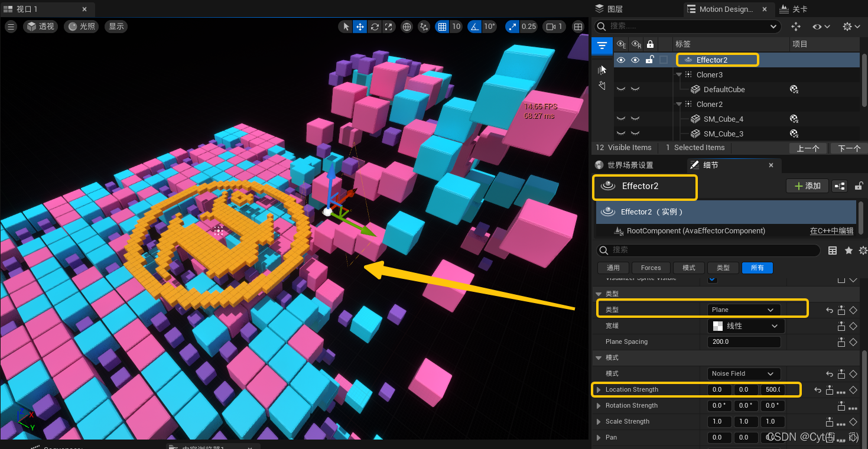This screenshot has height=449, width=868.
Task: Open the 在C++中编辑 link
Action: [831, 231]
